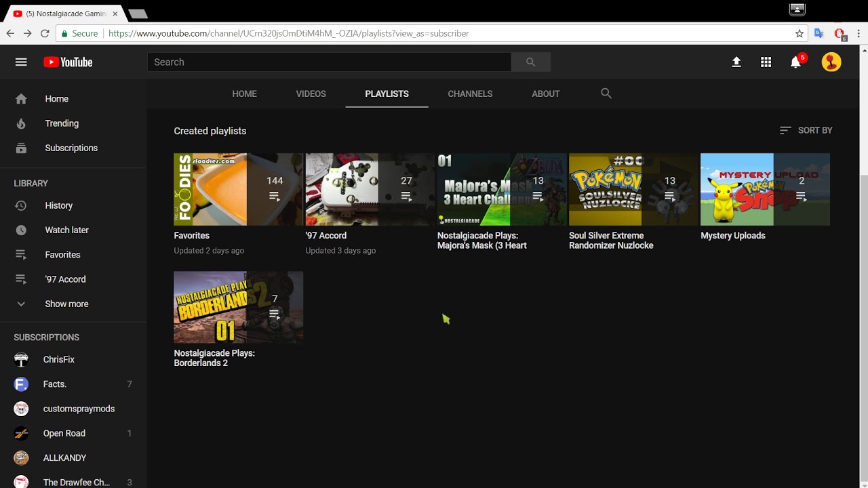Open the SORT BY dropdown
Screen dimensions: 868x488
tap(806, 130)
